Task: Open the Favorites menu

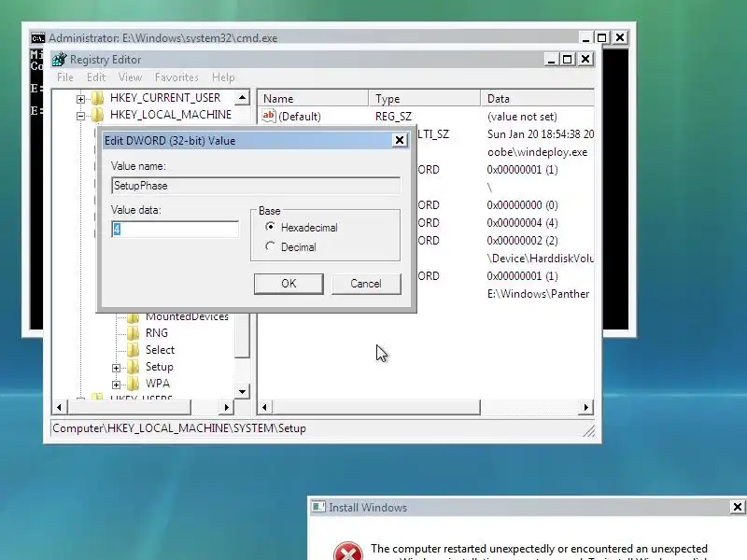Action: click(176, 77)
